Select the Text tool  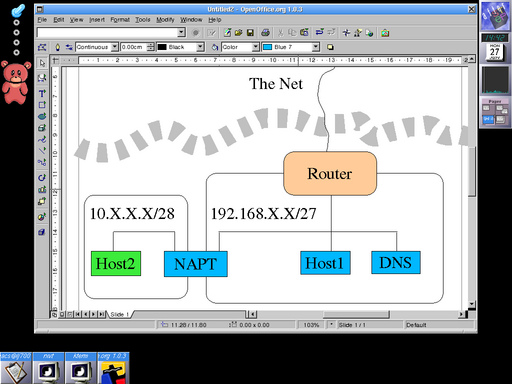point(42,93)
